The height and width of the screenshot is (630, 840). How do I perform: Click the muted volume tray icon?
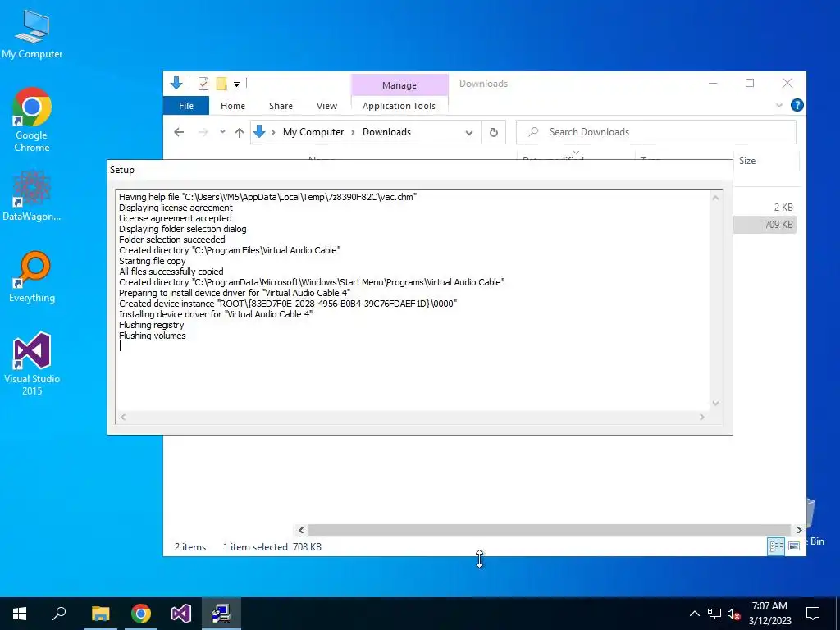pos(734,614)
